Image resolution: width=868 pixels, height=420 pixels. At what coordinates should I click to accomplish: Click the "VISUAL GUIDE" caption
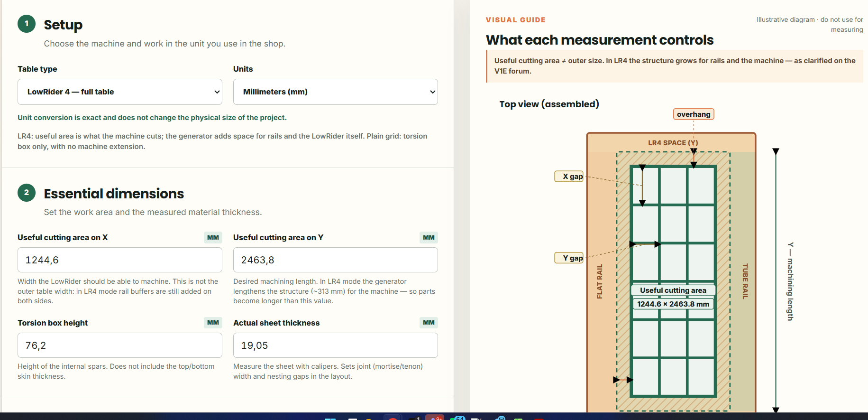click(516, 20)
